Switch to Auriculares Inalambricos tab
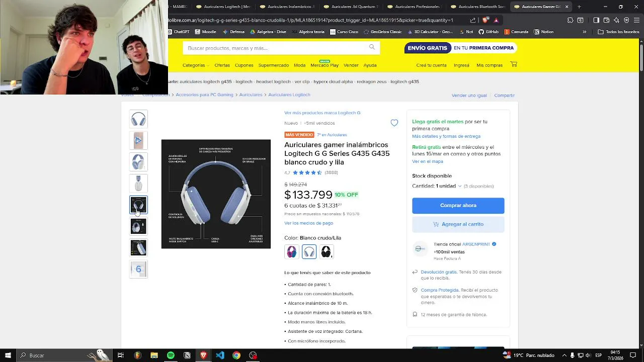Viewport: 644px width, 362px height. click(287, 7)
